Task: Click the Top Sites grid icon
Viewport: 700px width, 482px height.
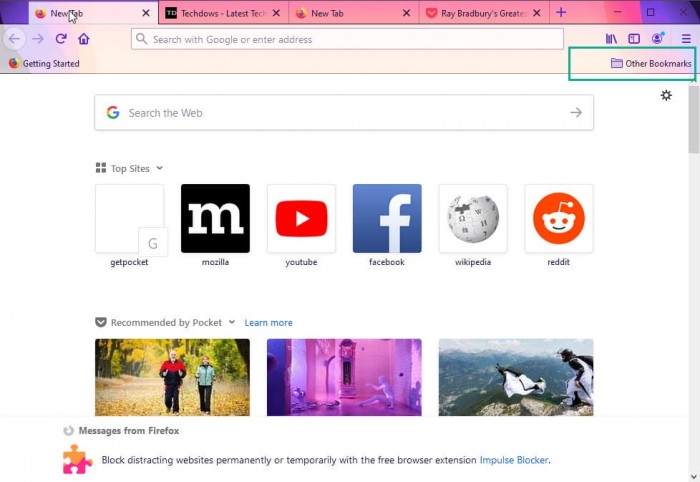Action: pyautogui.click(x=101, y=168)
